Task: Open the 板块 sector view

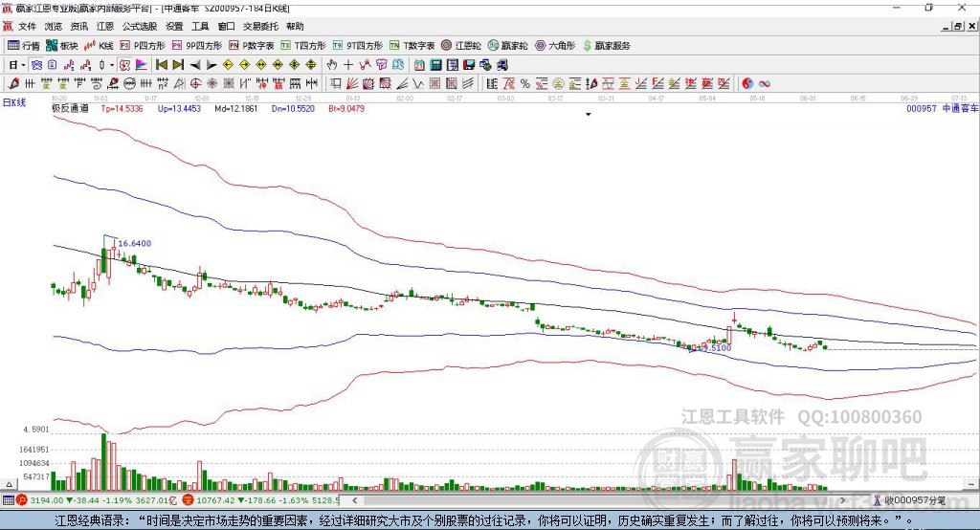Action: [x=62, y=46]
